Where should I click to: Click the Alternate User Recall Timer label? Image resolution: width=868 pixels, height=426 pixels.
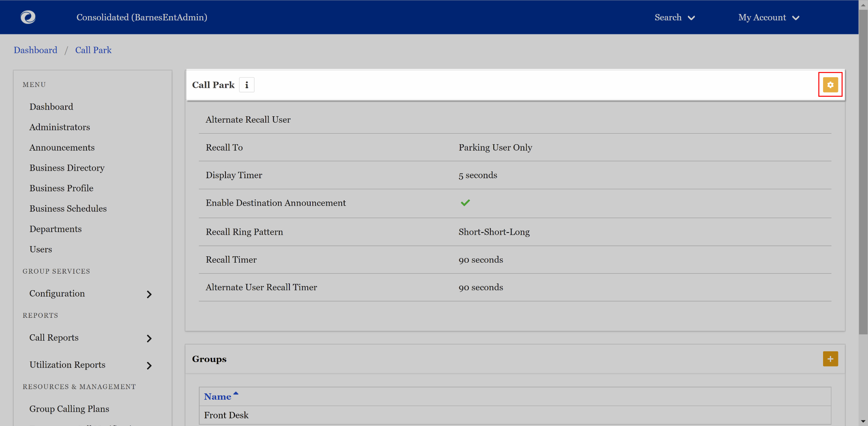tap(261, 287)
